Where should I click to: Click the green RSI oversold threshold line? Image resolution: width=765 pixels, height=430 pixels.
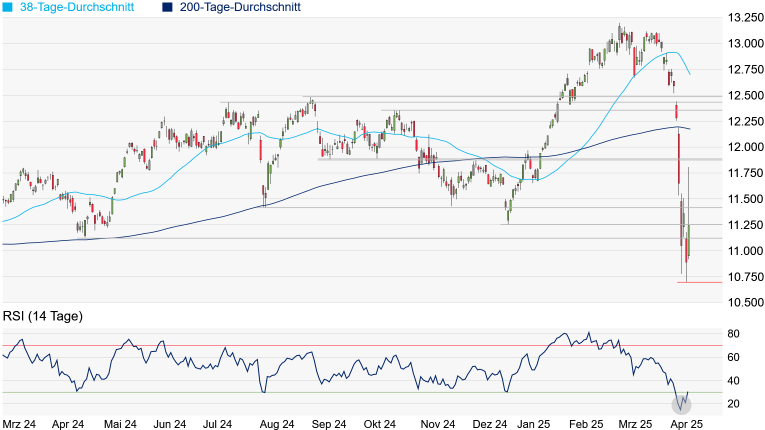(x=300, y=392)
